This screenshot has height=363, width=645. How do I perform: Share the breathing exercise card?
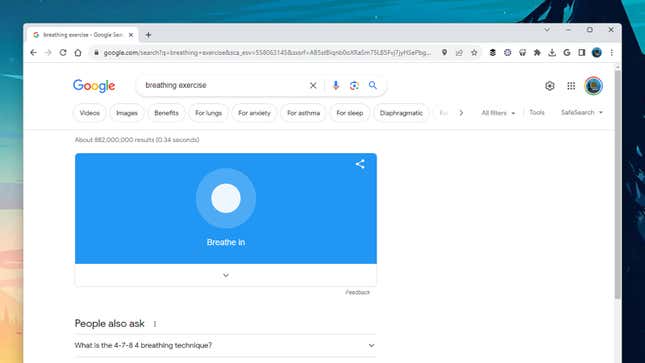click(x=360, y=164)
